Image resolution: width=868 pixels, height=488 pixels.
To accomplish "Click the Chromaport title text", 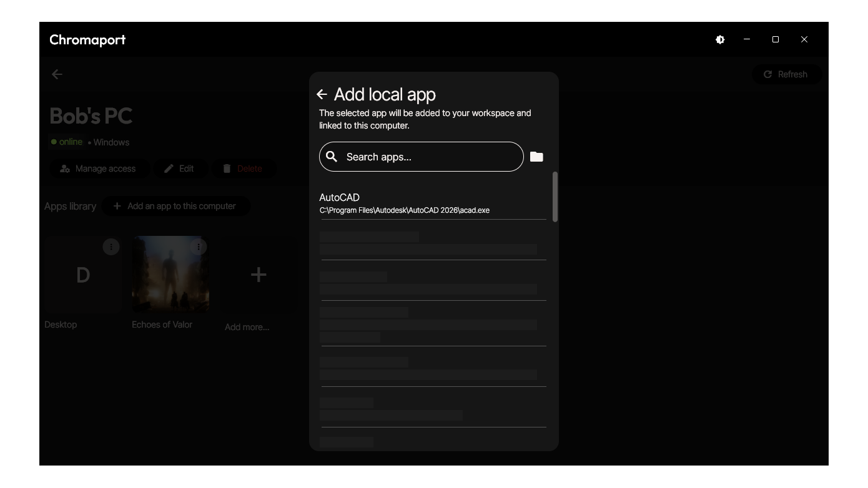I will click(x=87, y=39).
